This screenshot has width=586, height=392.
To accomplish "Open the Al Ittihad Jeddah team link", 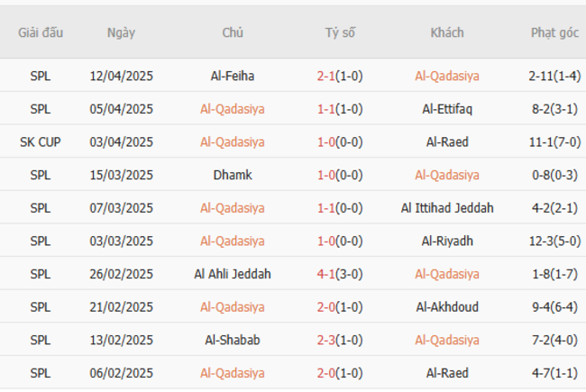I will click(x=446, y=208).
